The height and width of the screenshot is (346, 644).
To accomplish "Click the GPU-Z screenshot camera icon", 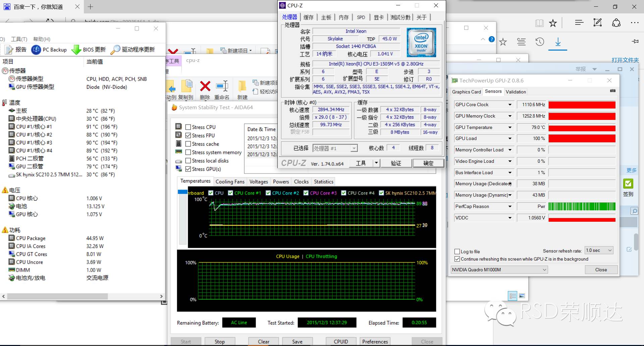I will [612, 91].
